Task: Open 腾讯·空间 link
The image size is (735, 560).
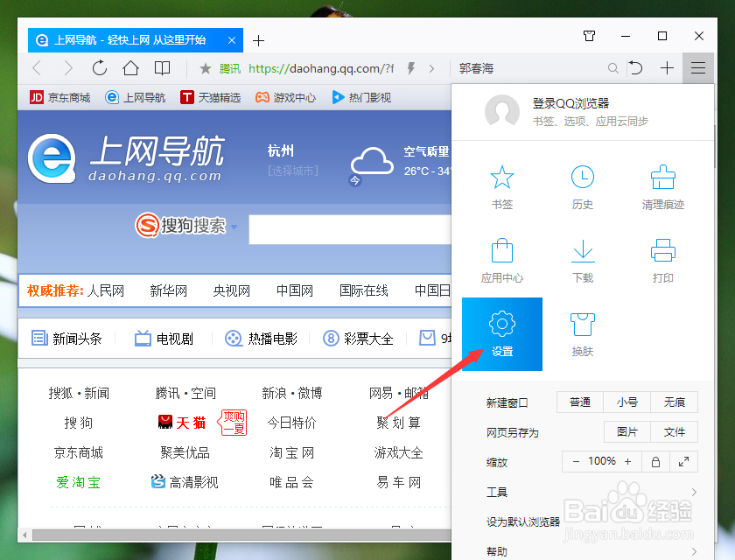Action: pyautogui.click(x=185, y=393)
